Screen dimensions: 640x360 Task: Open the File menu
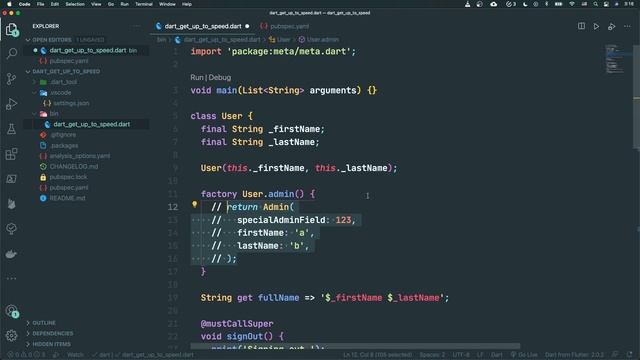40,4
